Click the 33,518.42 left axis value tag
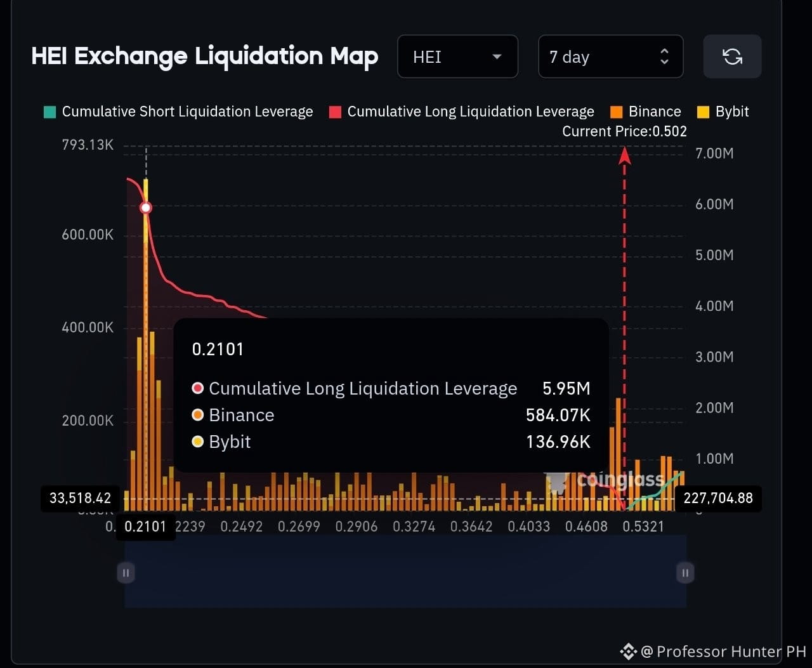The width and height of the screenshot is (812, 668). 81,498
